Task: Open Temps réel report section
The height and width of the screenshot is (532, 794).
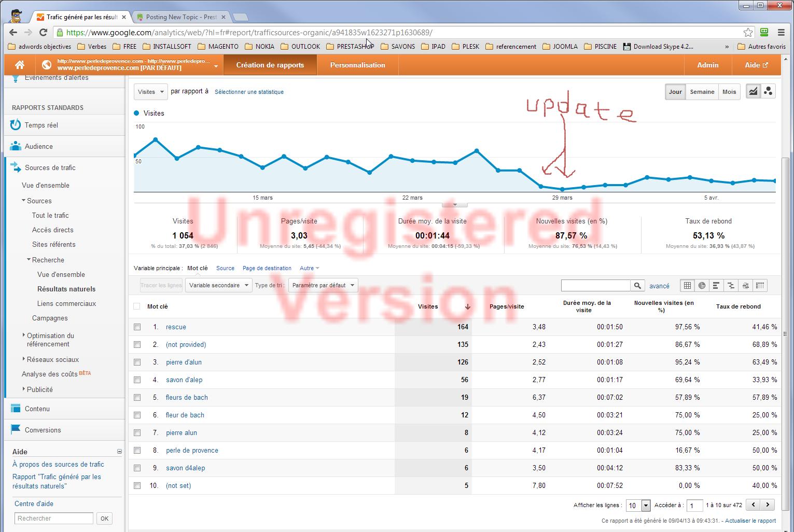Action: [41, 125]
